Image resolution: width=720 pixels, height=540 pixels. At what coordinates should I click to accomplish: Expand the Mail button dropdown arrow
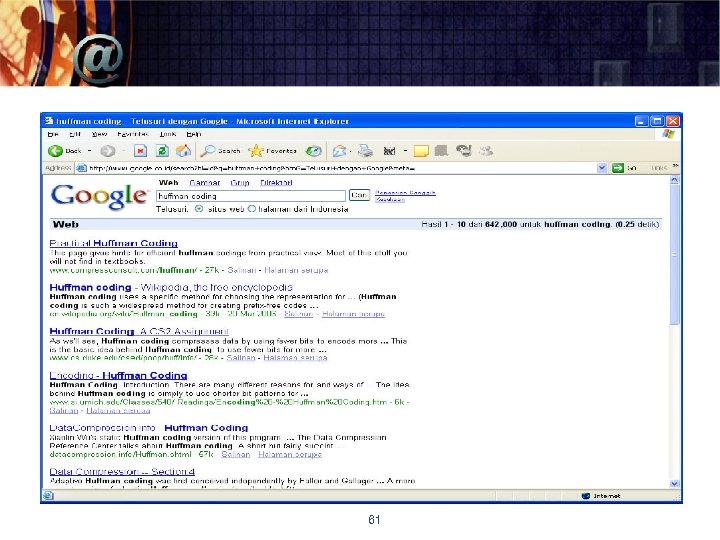click(350, 151)
